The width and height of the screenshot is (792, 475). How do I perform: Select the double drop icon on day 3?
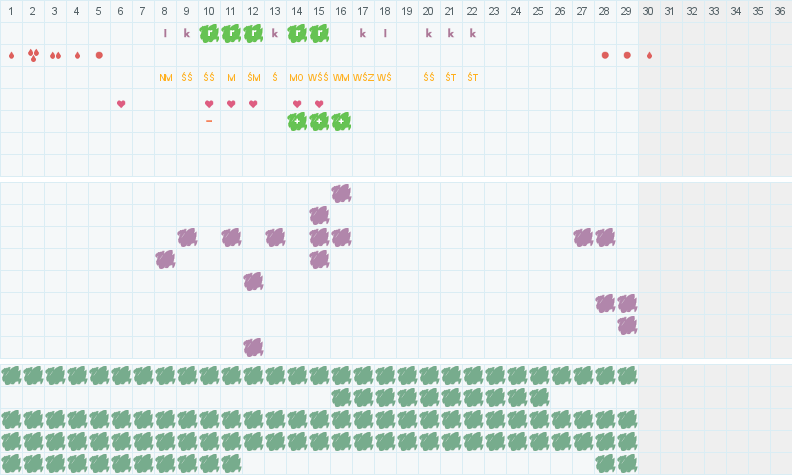[55, 55]
